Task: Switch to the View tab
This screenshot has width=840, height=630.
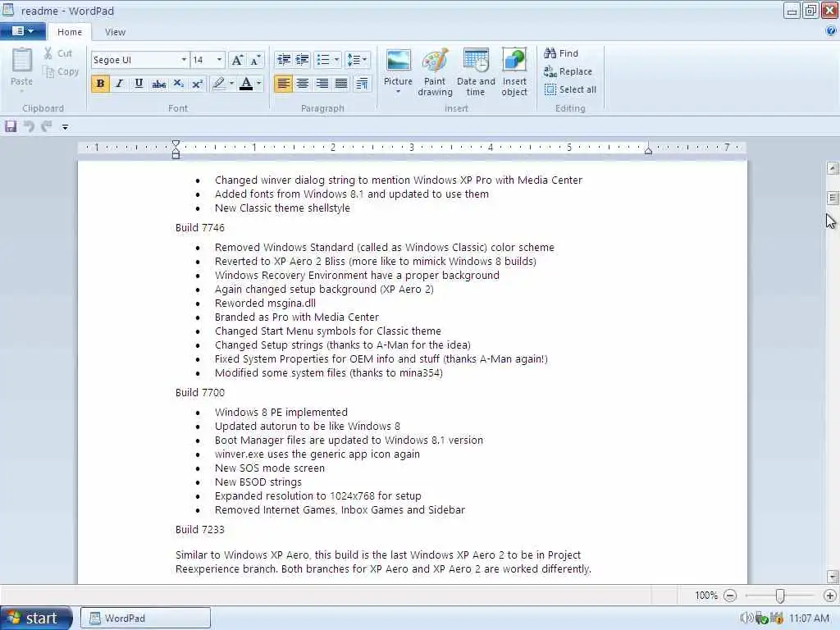Action: (115, 32)
